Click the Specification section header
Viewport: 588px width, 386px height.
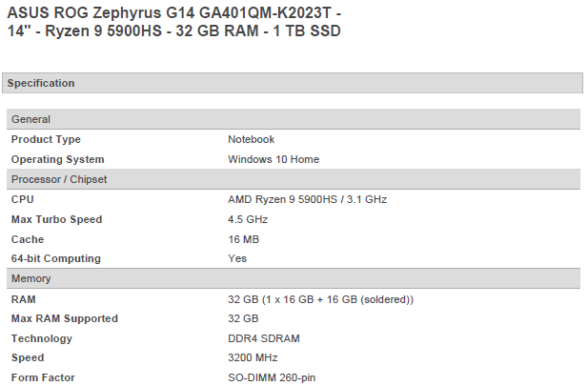(41, 83)
